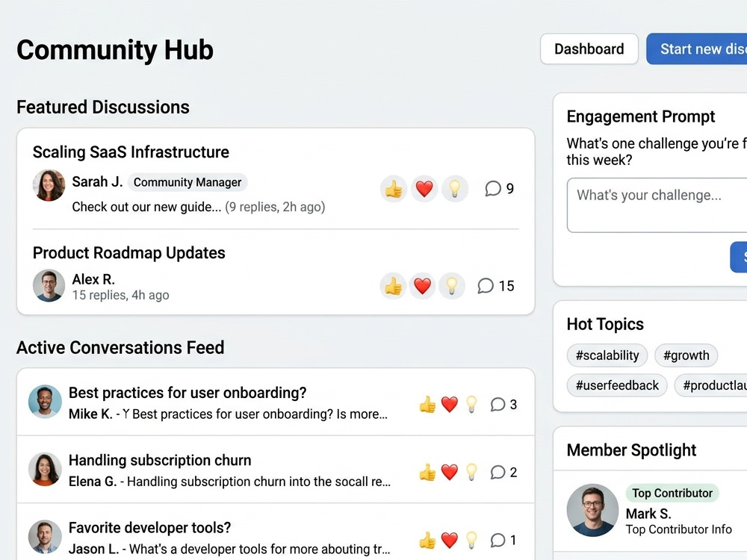Select the #userfeedback hot topic
The height and width of the screenshot is (560, 747).
(617, 385)
